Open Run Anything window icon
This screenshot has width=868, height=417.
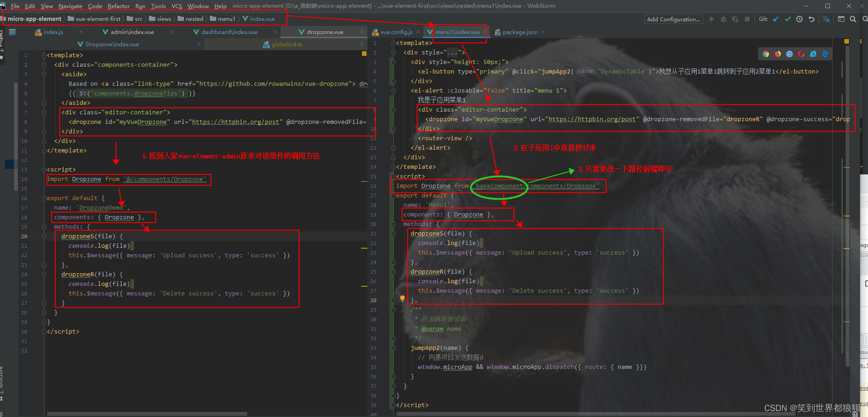tap(841, 19)
